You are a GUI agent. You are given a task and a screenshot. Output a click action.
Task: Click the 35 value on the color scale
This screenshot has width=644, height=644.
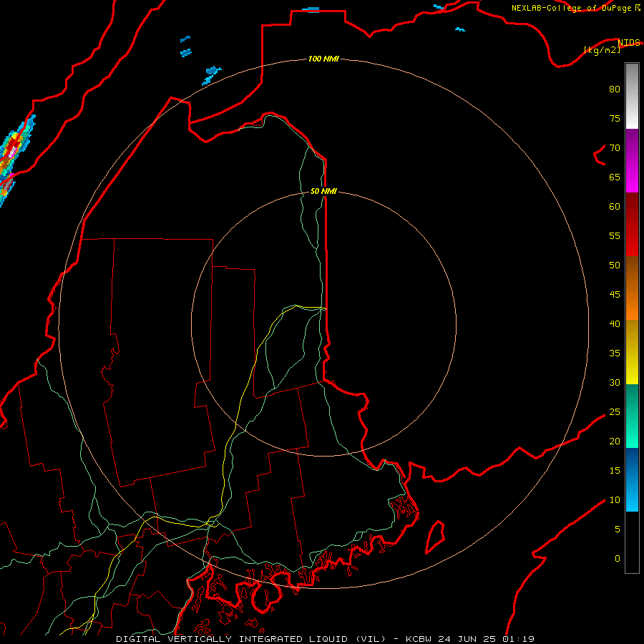click(615, 353)
